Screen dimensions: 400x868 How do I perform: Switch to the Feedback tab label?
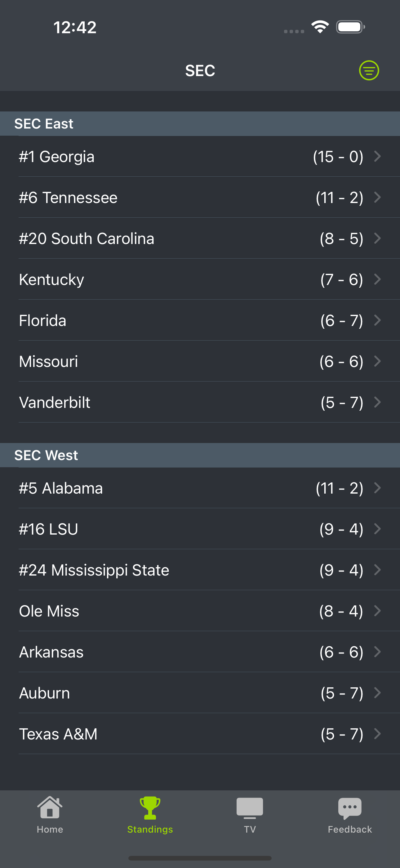click(x=349, y=829)
